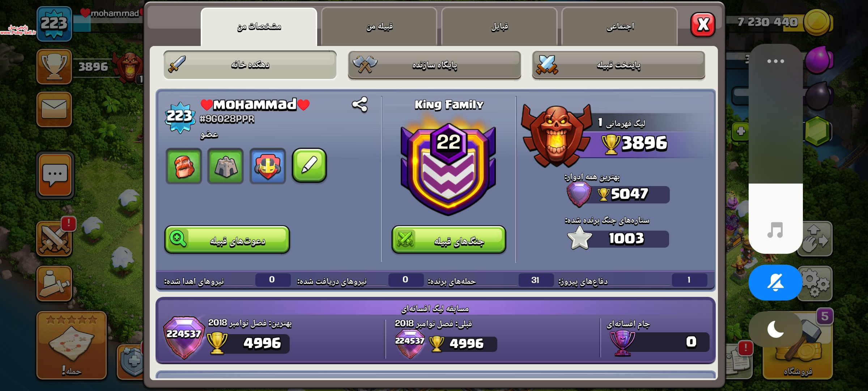The width and height of the screenshot is (868, 391).
Task: Select the پایگاه سازنده builder base button
Action: pyautogui.click(x=434, y=65)
